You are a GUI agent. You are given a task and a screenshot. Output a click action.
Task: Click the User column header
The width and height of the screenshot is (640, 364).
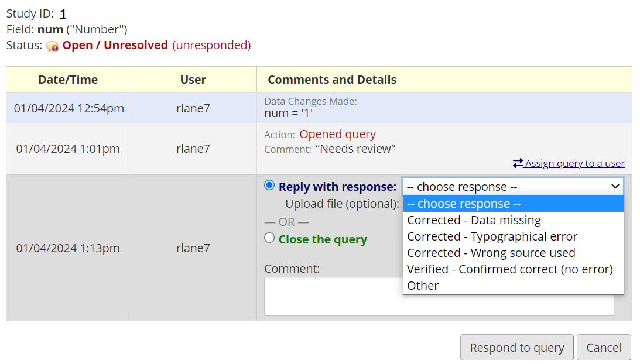pyautogui.click(x=193, y=80)
